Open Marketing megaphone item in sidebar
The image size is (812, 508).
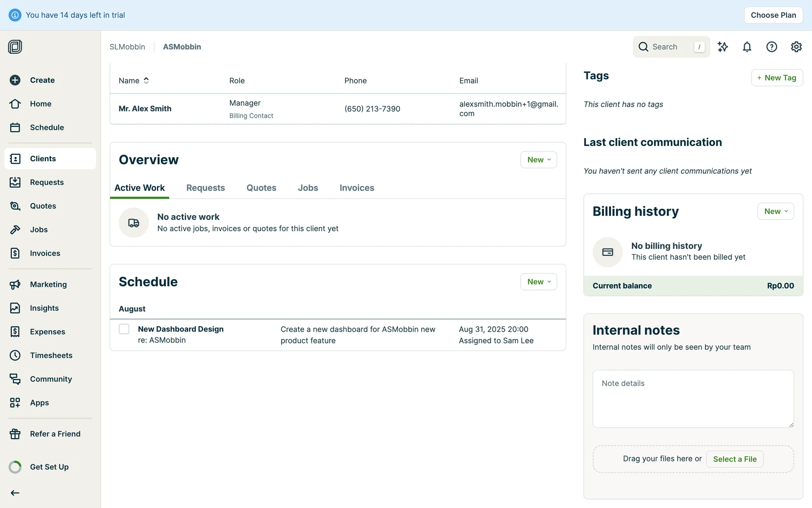click(15, 284)
